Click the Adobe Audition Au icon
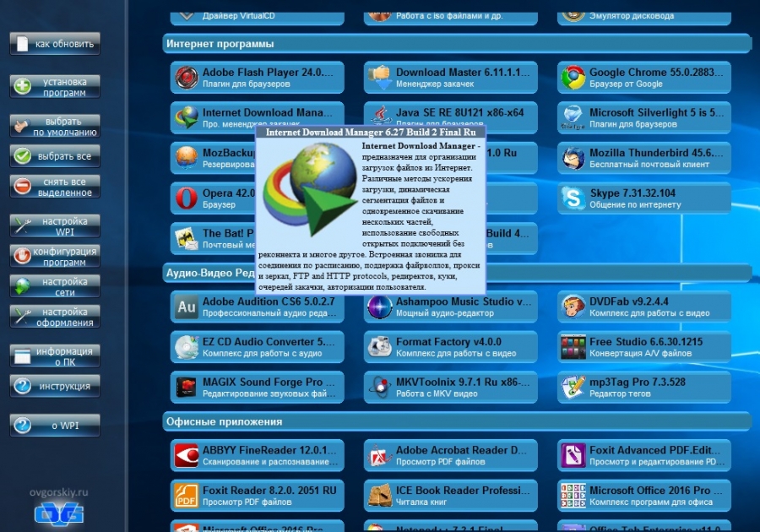The height and width of the screenshot is (532, 760). point(187,307)
